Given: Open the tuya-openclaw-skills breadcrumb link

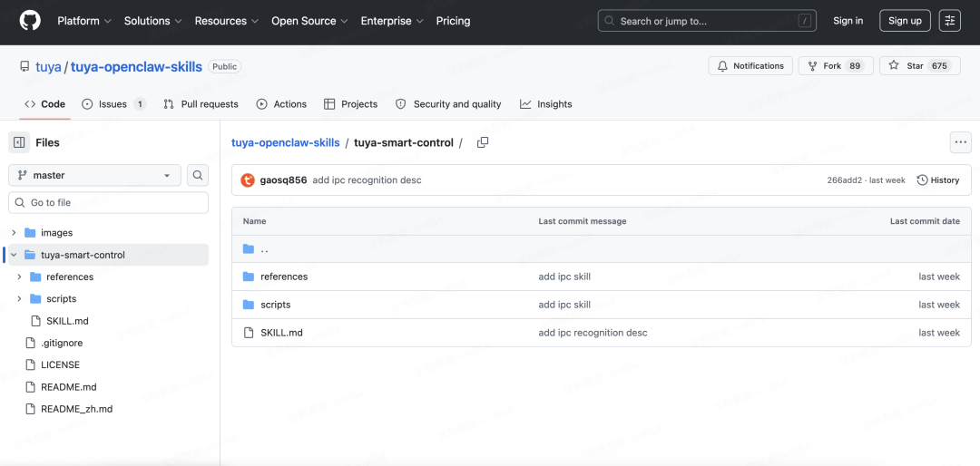Looking at the screenshot, I should (x=286, y=142).
